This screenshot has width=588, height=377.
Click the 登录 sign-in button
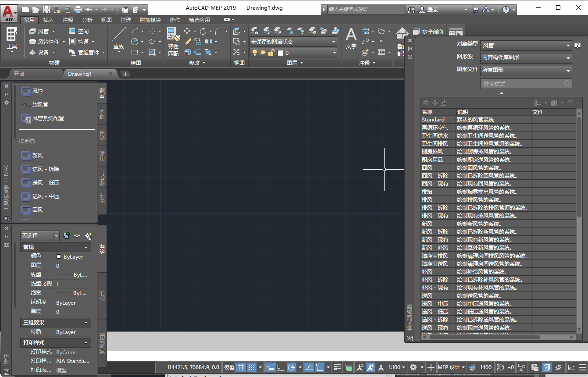click(434, 9)
